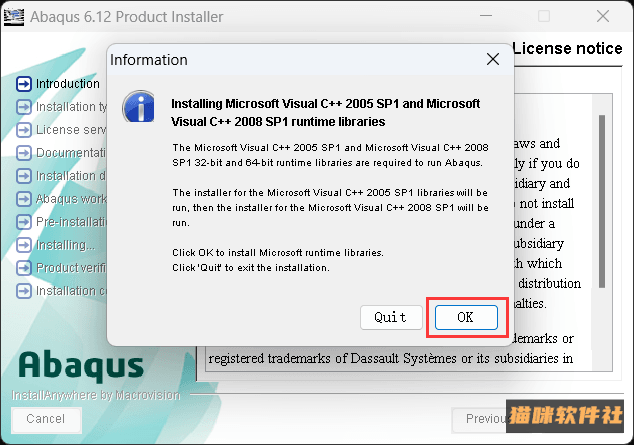Click the Documentation step arrow icon

tap(24, 153)
